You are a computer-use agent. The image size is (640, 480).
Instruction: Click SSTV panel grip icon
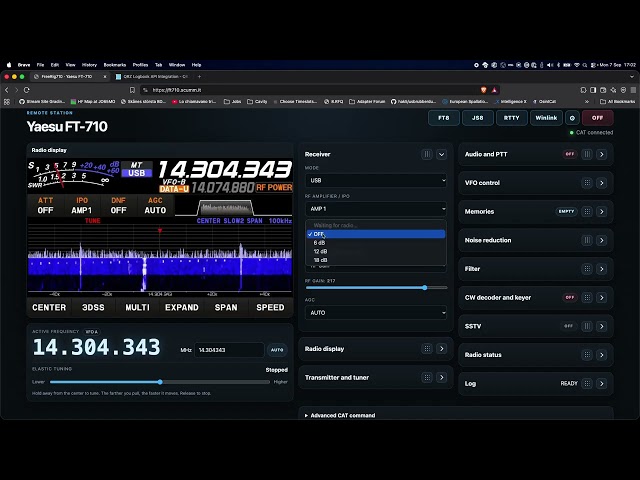click(x=587, y=326)
